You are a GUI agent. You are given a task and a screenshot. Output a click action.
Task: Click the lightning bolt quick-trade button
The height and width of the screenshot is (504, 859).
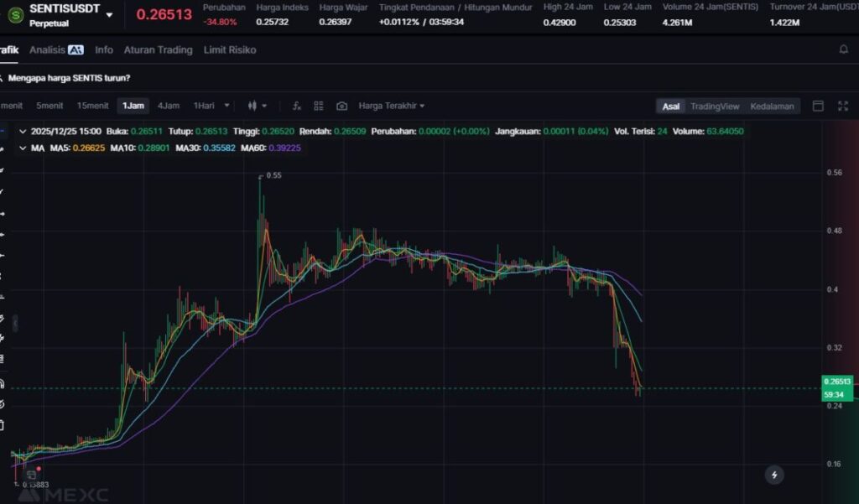774,475
